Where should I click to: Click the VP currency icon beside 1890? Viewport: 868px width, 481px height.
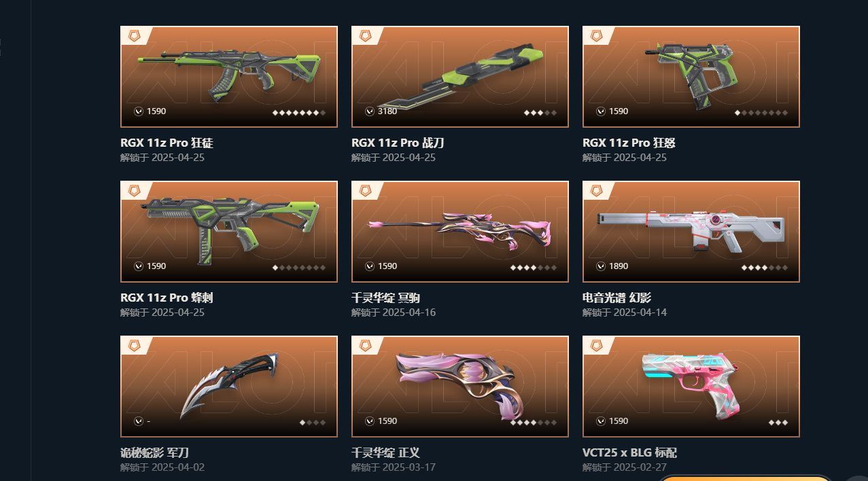[601, 266]
